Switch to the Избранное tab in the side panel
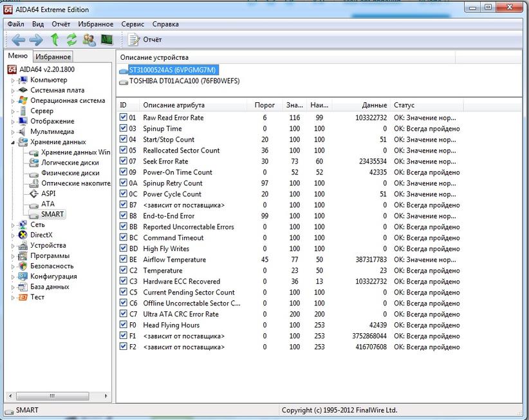The height and width of the screenshot is (420, 529). click(x=53, y=57)
